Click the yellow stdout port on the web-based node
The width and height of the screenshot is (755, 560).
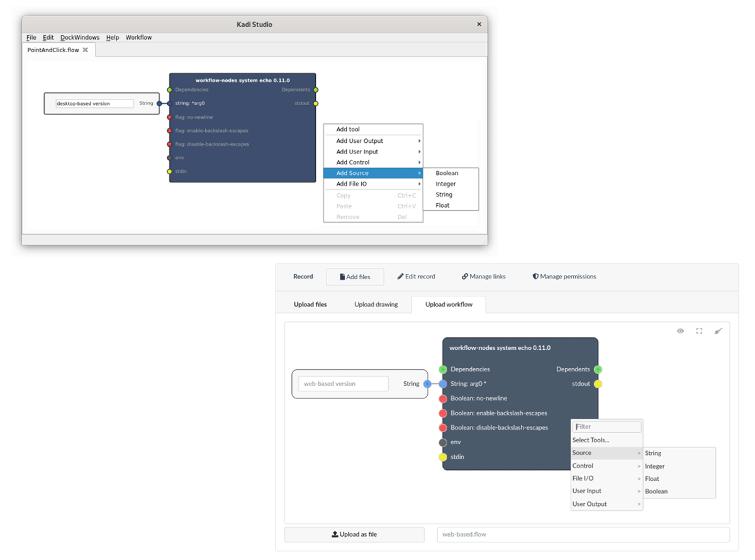pyautogui.click(x=598, y=384)
